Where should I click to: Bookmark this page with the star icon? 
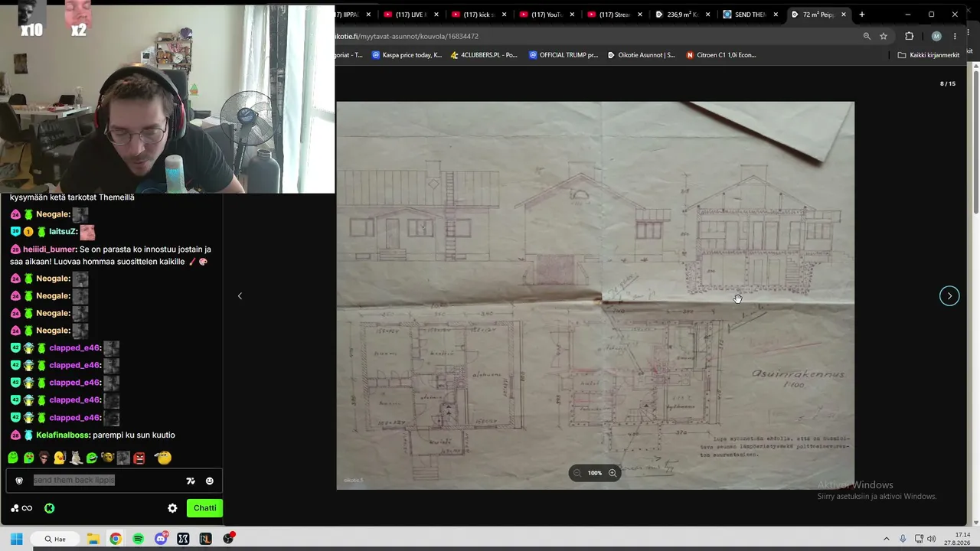point(884,36)
